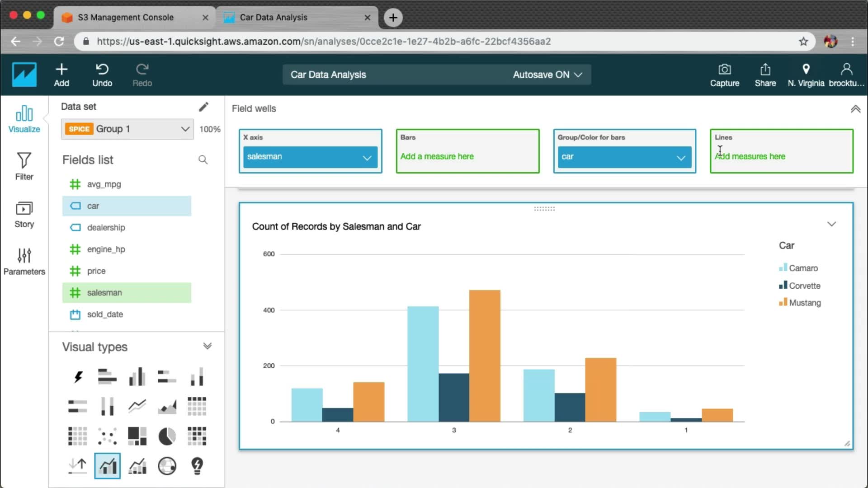This screenshot has height=488, width=868.
Task: Collapse the Field wells panel
Action: [x=855, y=109]
